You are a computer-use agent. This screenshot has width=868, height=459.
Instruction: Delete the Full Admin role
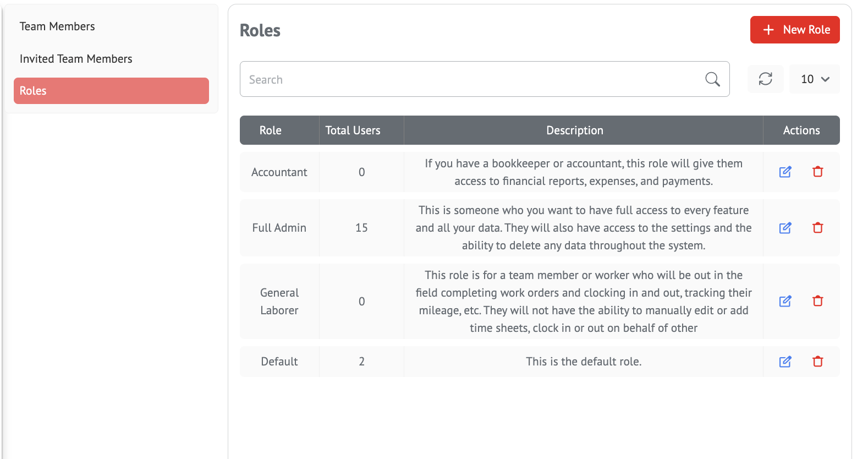[818, 228]
